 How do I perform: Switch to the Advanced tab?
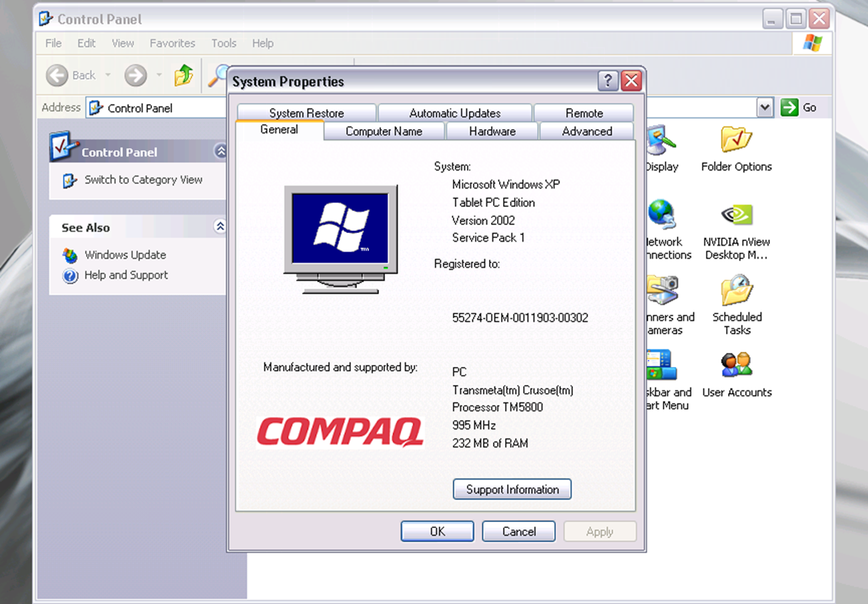tap(587, 131)
